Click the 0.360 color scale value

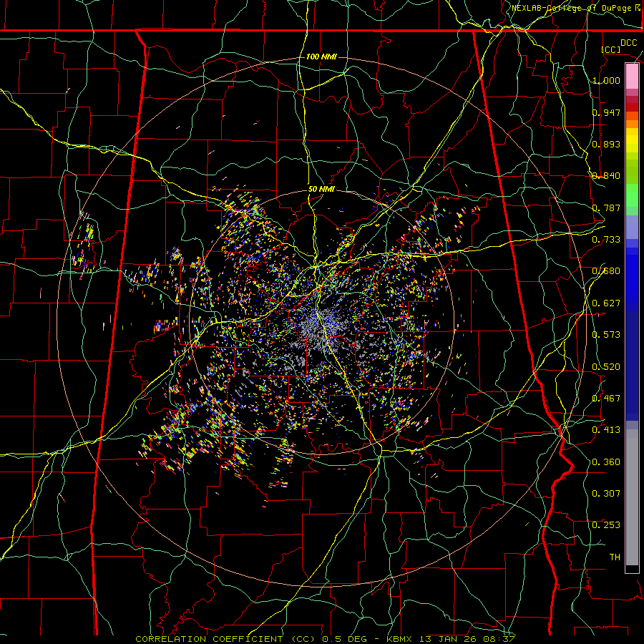tap(606, 462)
